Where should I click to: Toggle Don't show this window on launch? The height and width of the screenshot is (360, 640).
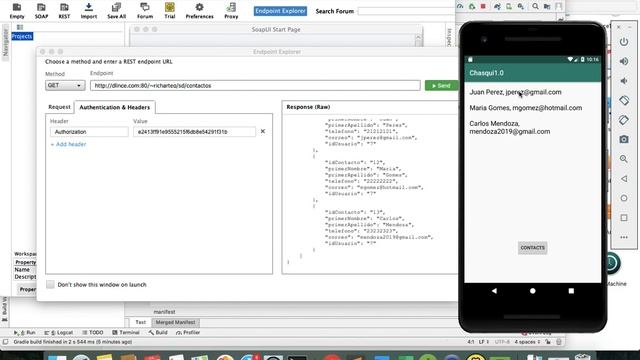pyautogui.click(x=50, y=284)
